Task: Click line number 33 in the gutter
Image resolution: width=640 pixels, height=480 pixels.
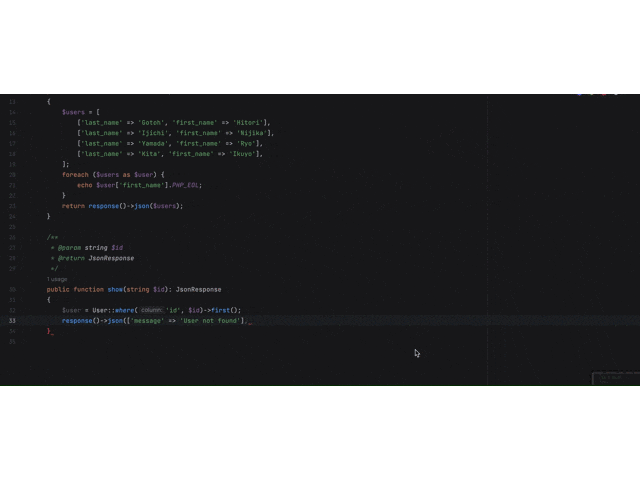Action: point(12,321)
